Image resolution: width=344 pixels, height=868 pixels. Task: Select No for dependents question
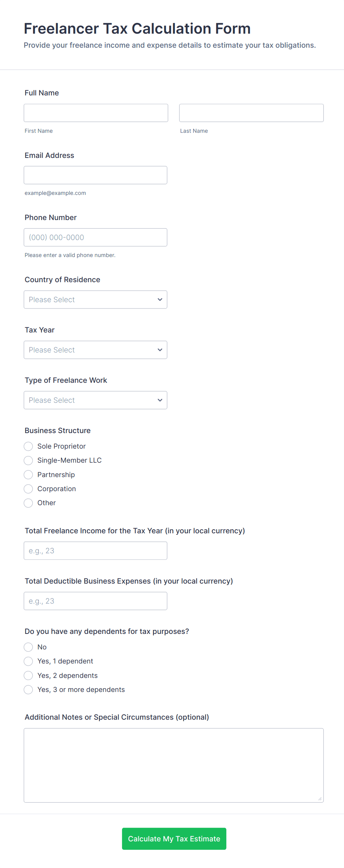click(28, 647)
